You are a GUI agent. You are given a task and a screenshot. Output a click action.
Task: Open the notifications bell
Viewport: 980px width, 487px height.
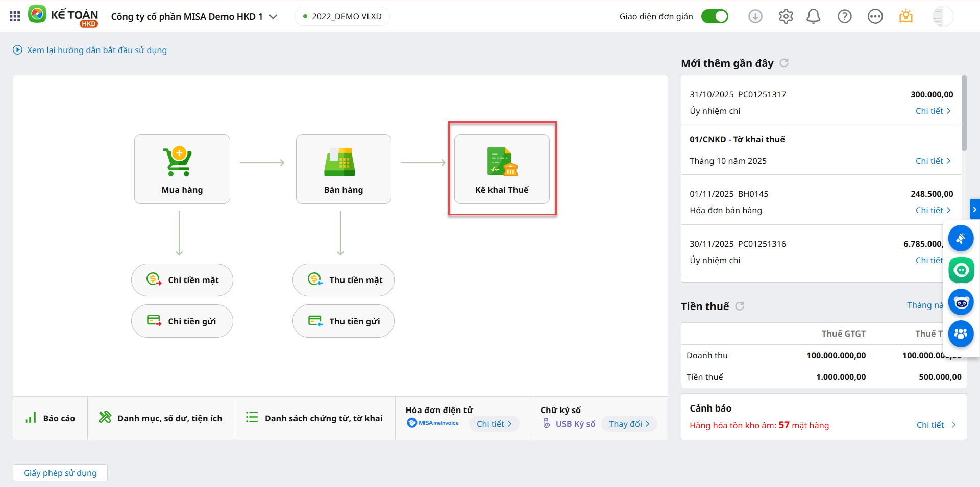click(813, 16)
